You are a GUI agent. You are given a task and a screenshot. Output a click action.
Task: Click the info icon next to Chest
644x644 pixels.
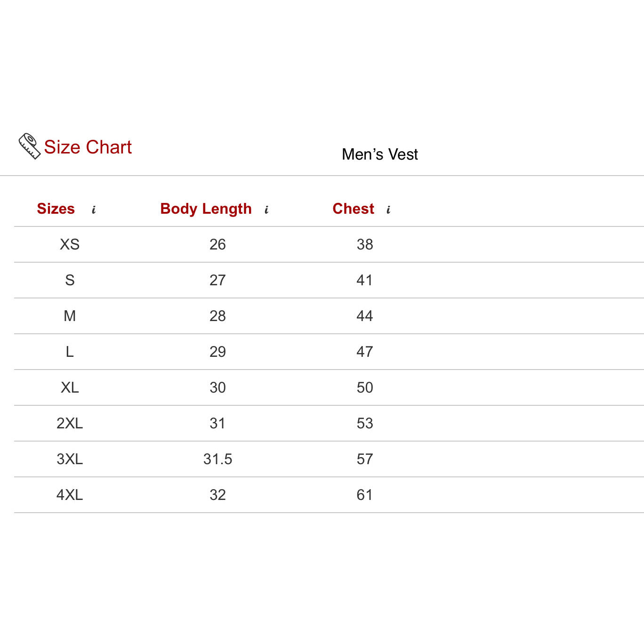pos(388,210)
